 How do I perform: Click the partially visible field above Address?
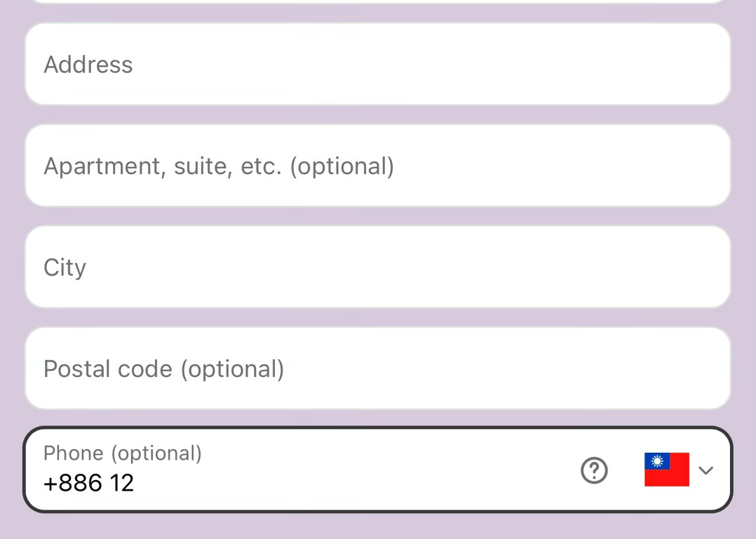tap(378, 2)
